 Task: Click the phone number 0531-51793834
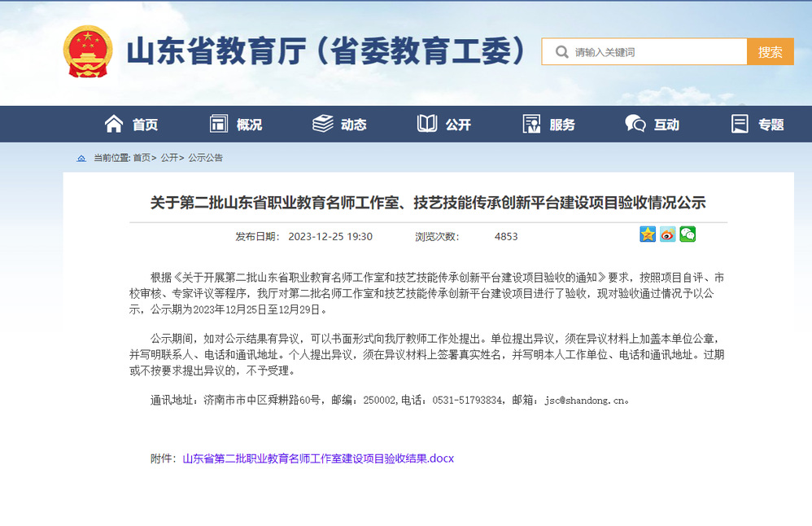tap(466, 400)
